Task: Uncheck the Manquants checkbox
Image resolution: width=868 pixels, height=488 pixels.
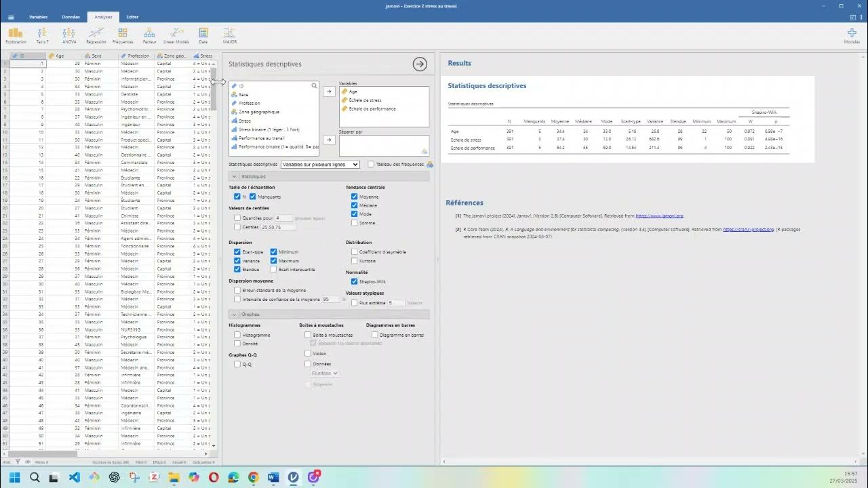Action: point(253,197)
